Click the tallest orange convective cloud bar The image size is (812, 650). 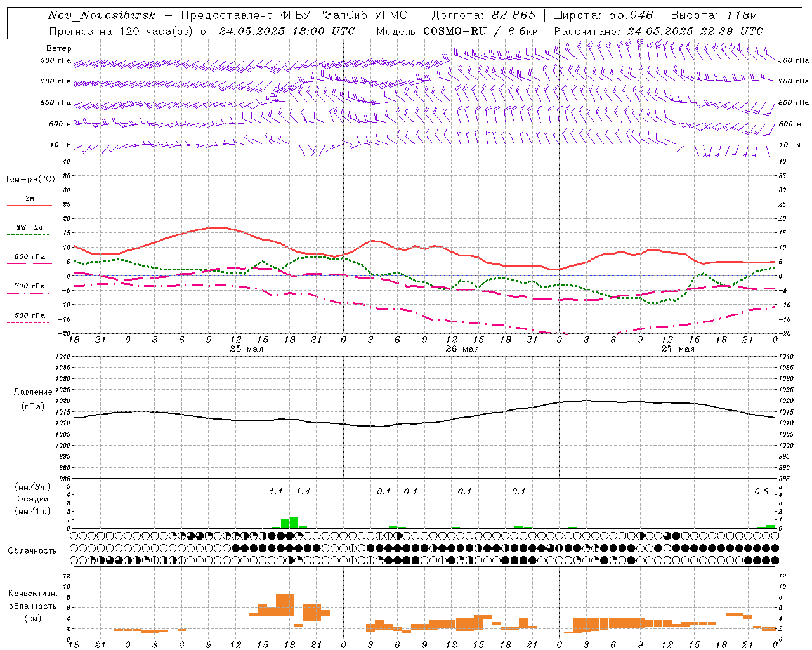(285, 605)
